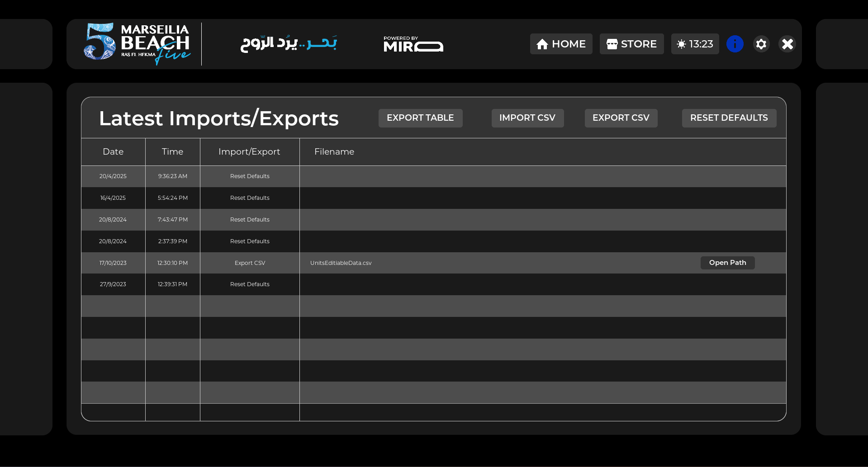Click the Date column header
868x467 pixels.
113,152
